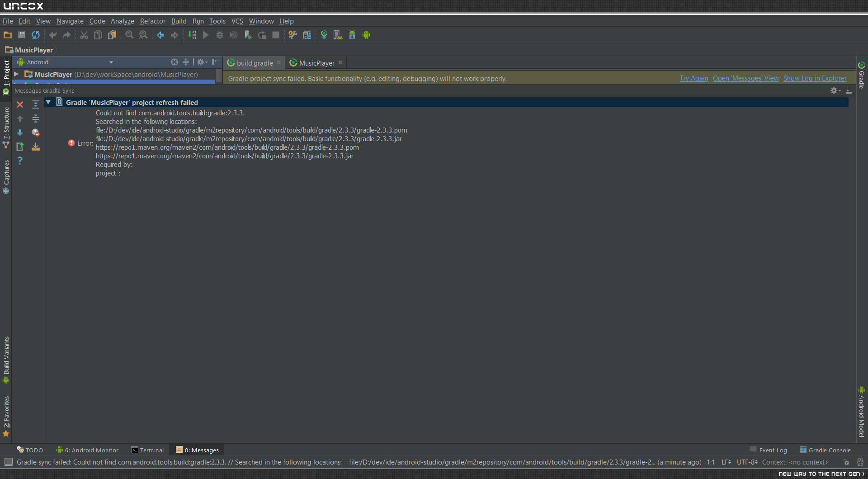Toggle the Build Variants side tab
Screen dimensions: 868x479
pyautogui.click(x=6, y=360)
